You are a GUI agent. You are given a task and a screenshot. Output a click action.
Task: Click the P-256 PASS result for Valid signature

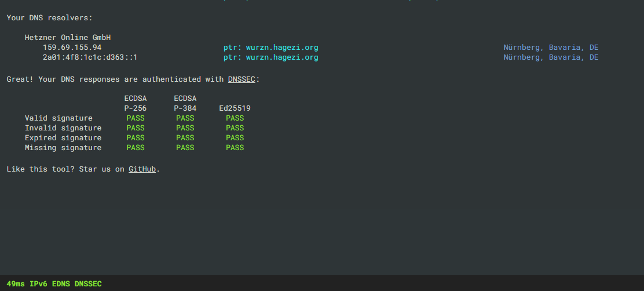click(x=136, y=118)
